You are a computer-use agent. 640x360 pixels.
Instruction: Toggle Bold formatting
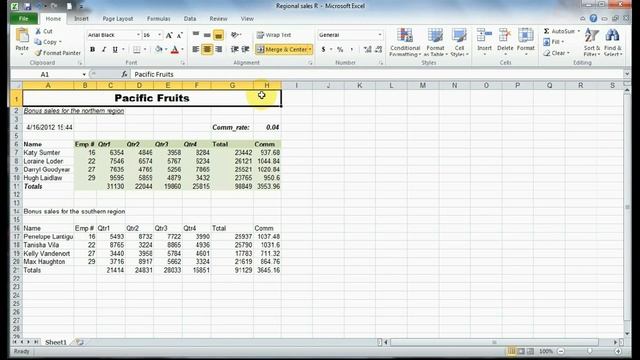(x=93, y=49)
